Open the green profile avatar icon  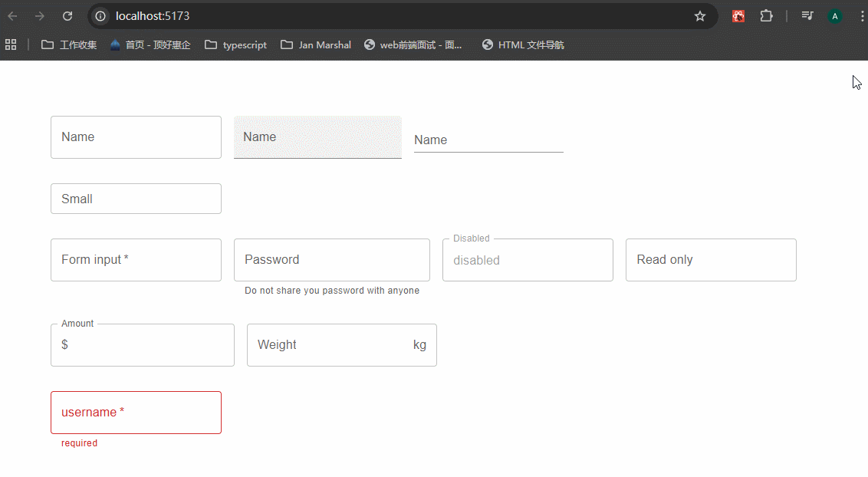(x=834, y=16)
